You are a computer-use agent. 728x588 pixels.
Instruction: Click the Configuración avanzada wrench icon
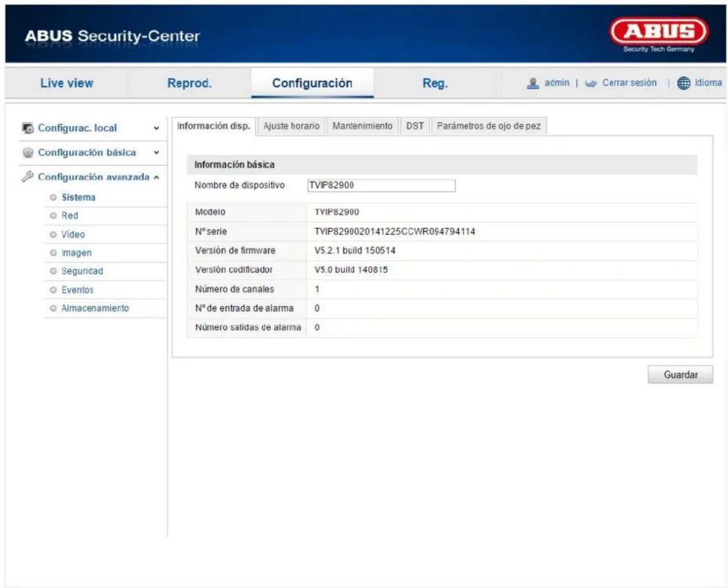click(27, 176)
